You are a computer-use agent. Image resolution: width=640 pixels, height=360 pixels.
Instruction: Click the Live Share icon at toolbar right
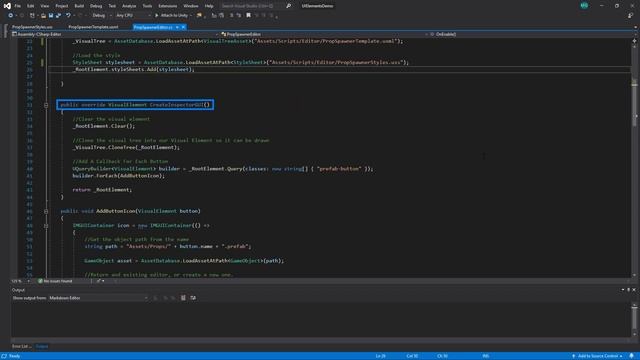click(x=630, y=16)
